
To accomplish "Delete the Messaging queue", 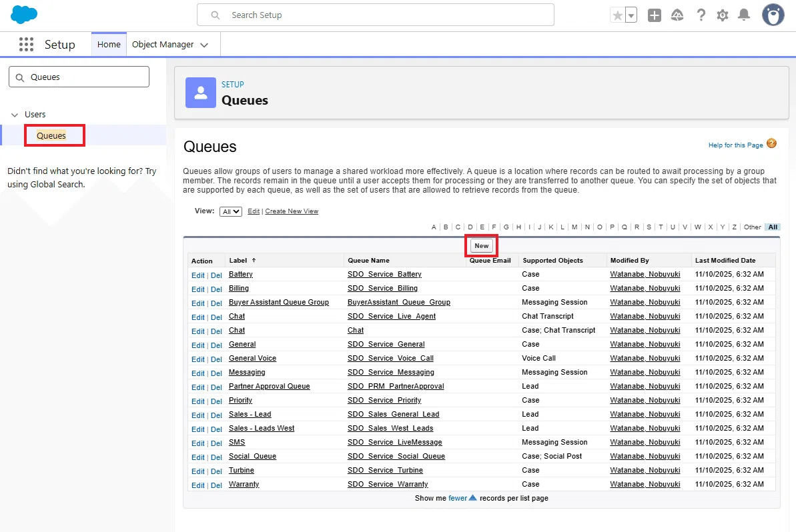I will pyautogui.click(x=216, y=373).
